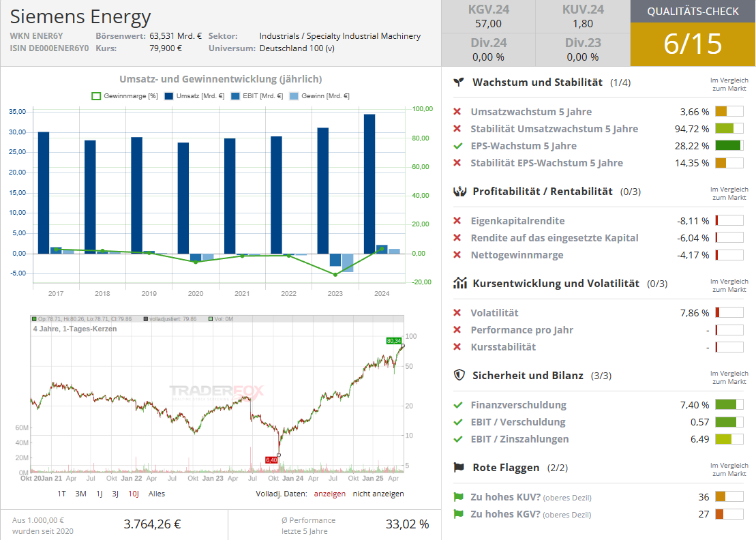Click red X next to Kursstabilität
The width and height of the screenshot is (756, 540).
tap(457, 346)
